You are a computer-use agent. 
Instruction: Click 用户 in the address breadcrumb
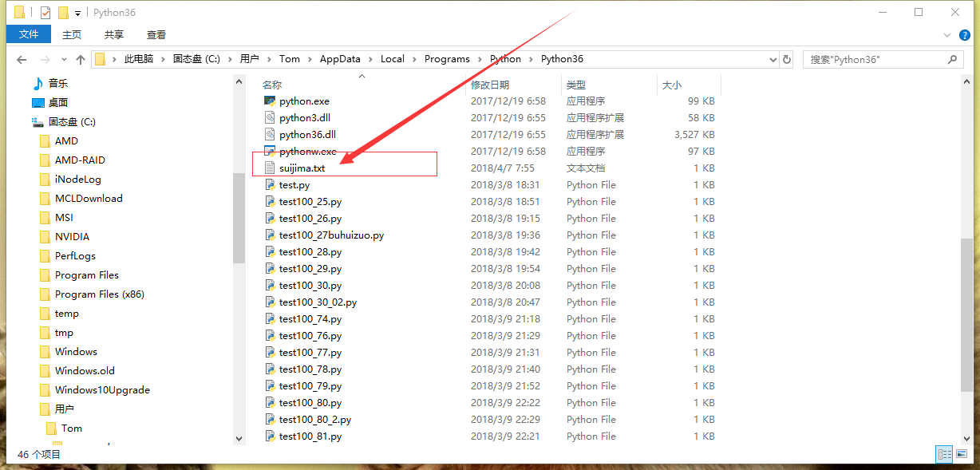250,59
